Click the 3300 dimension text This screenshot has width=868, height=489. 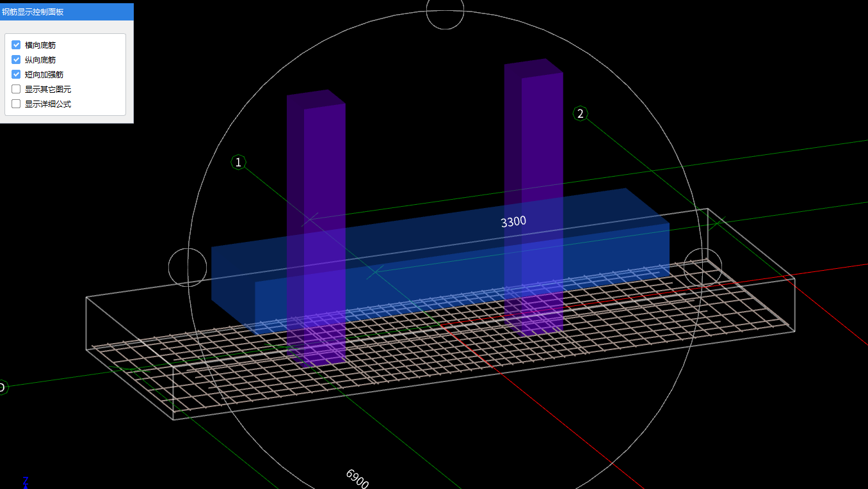[x=513, y=221]
